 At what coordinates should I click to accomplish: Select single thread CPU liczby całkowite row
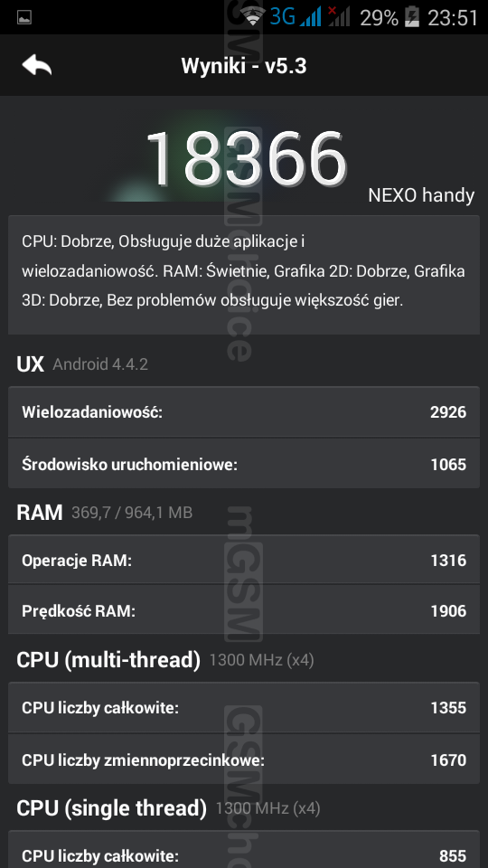point(243,850)
